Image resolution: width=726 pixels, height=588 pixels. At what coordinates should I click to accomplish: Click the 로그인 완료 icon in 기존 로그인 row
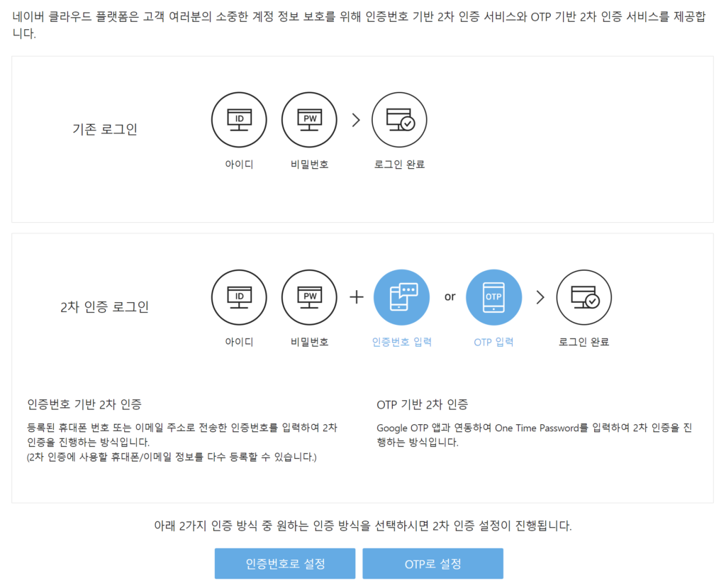(x=399, y=120)
